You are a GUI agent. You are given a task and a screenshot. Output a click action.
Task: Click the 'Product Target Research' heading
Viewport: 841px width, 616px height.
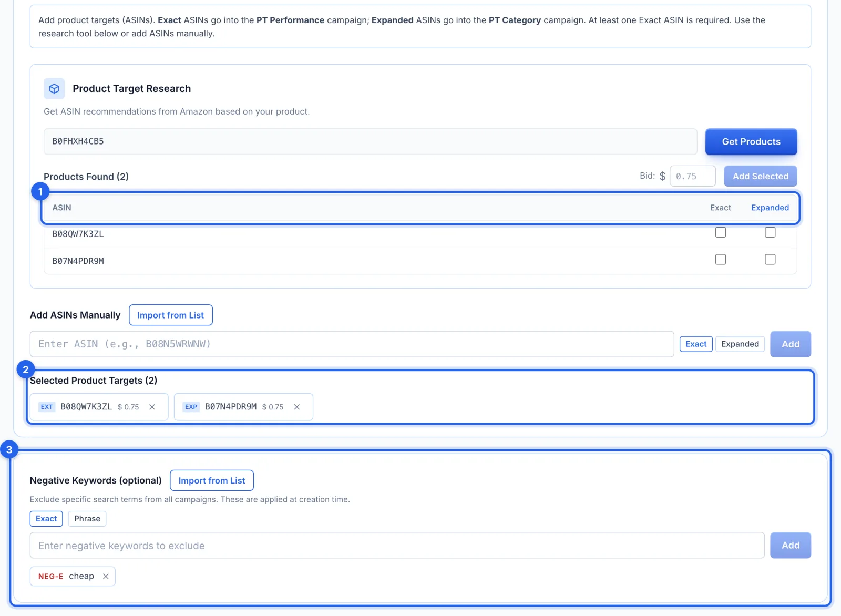pos(132,89)
